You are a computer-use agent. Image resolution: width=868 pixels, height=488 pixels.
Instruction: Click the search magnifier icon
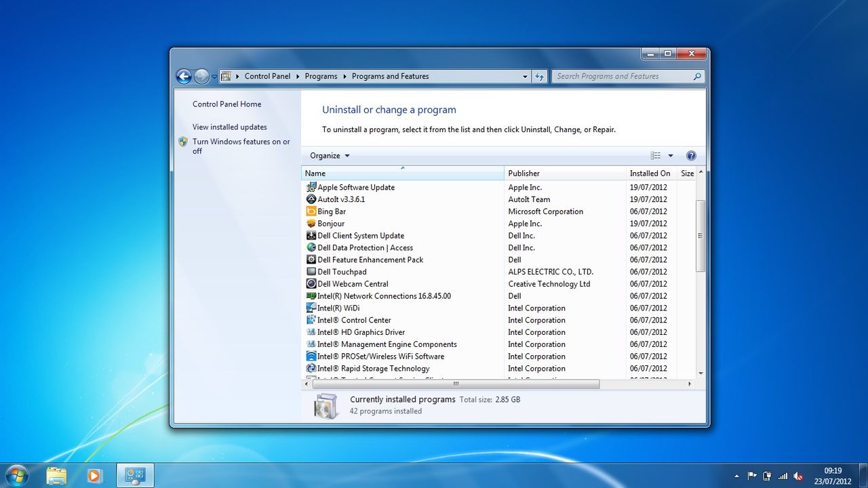coord(697,77)
